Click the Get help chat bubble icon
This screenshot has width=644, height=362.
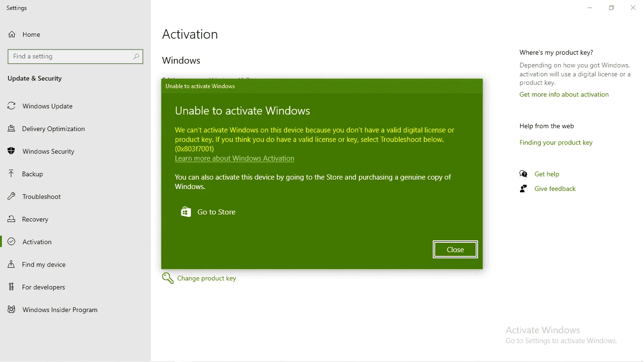[x=523, y=174]
